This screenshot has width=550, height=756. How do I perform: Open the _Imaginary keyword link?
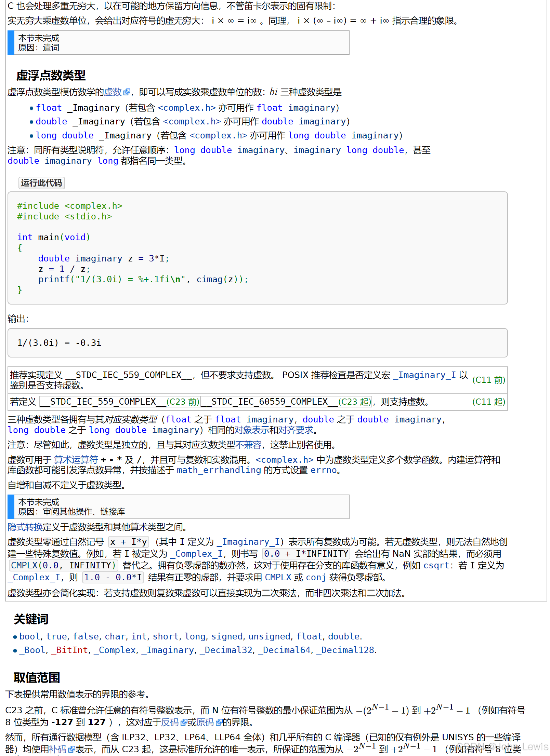[168, 650]
